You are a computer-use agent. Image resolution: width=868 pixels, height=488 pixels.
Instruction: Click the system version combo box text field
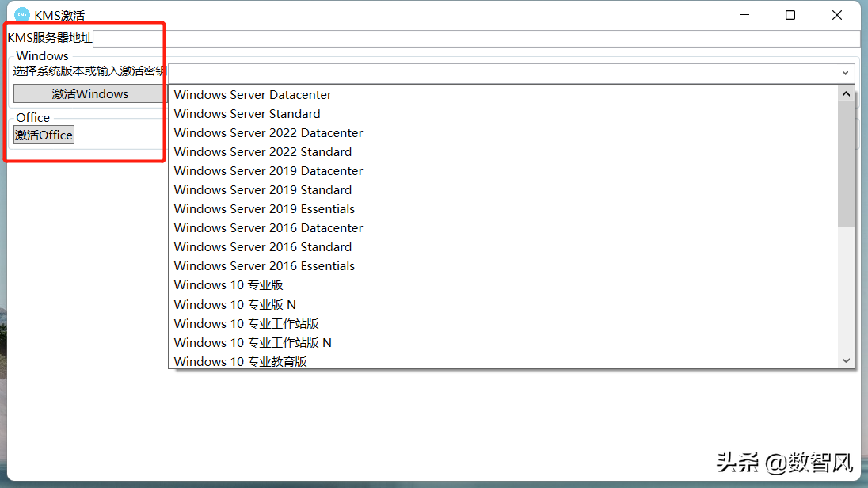coord(503,73)
